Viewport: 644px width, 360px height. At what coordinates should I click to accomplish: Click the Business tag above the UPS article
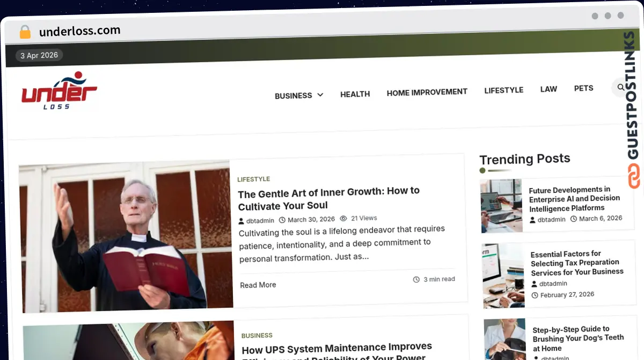coord(257,336)
